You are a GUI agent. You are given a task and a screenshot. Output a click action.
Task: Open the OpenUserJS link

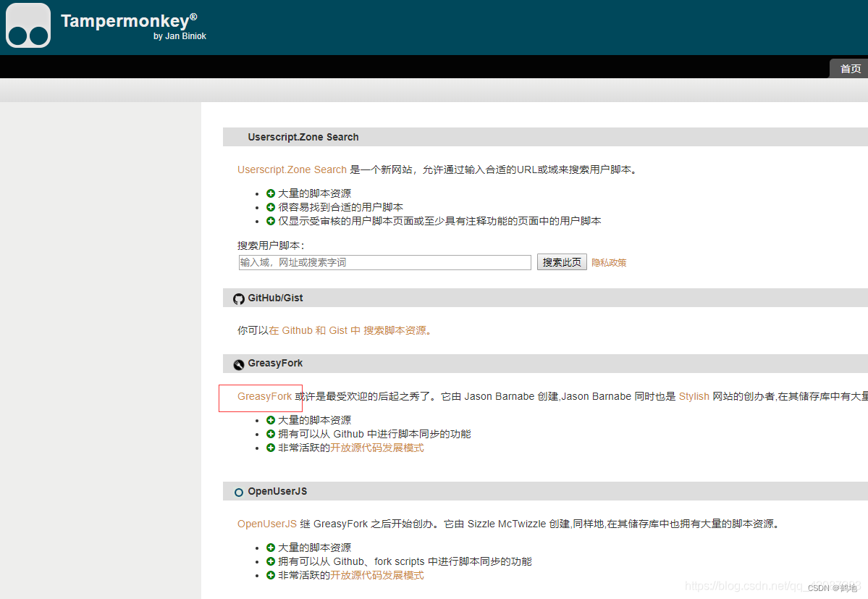pyautogui.click(x=267, y=524)
